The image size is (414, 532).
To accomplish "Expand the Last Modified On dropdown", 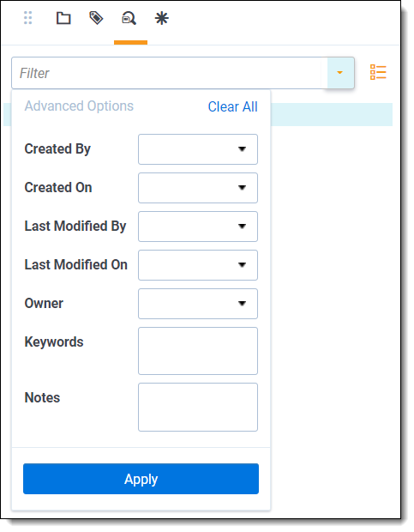I will (198, 265).
